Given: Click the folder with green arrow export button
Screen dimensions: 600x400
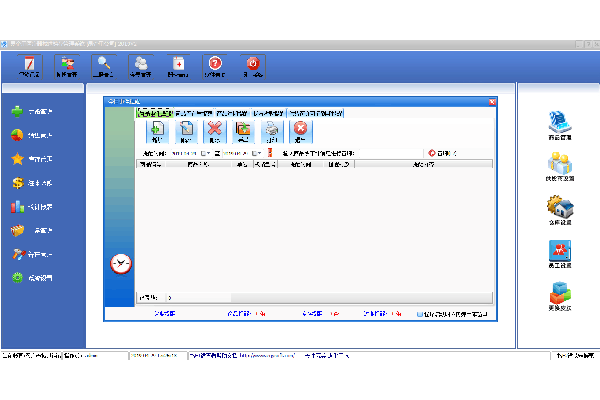Looking at the screenshot, I should [x=243, y=132].
